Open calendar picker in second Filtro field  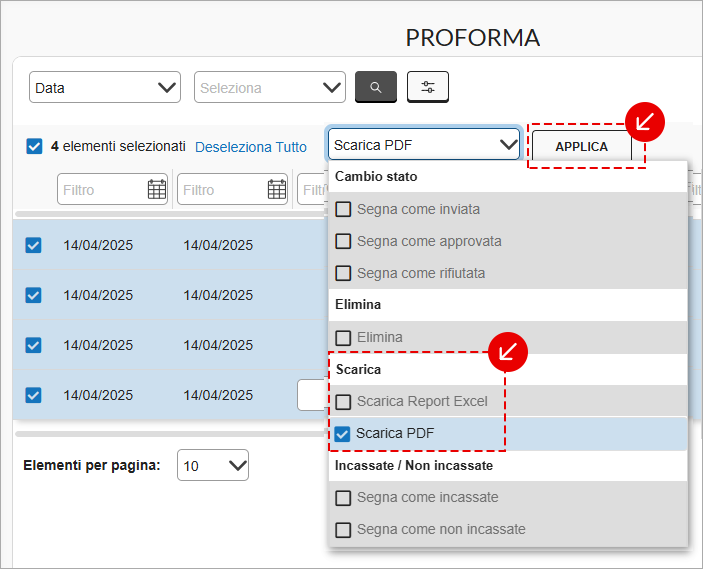coord(277,189)
